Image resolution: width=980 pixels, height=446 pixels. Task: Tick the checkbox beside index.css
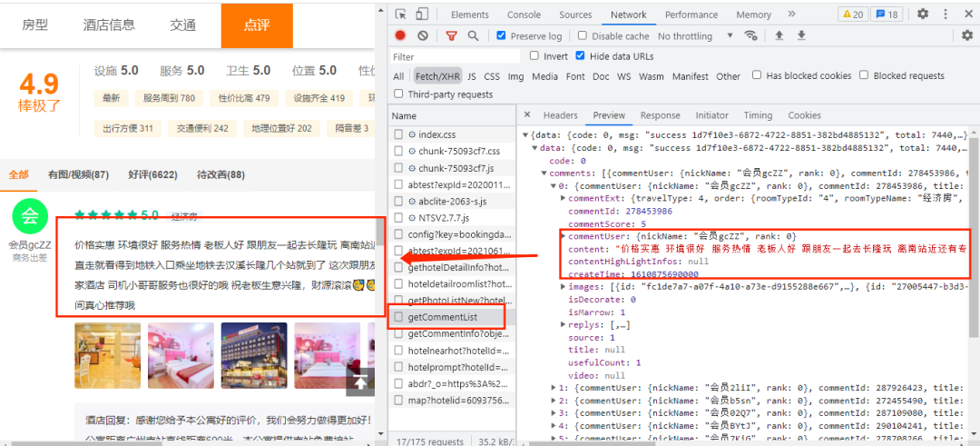tap(398, 134)
